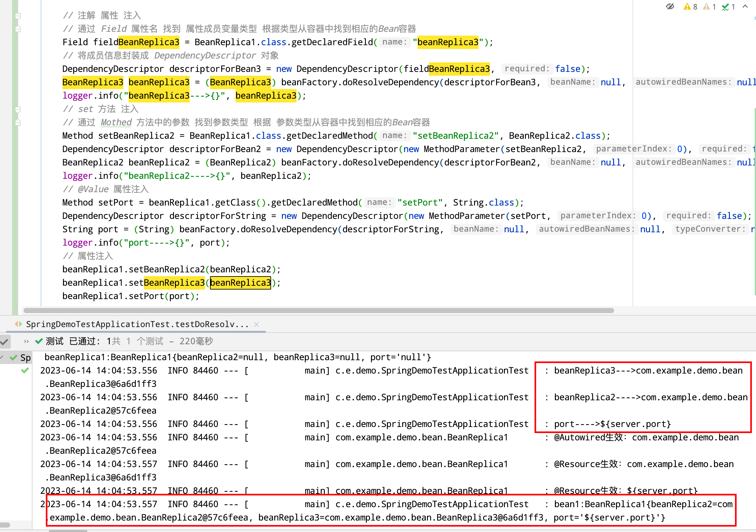This screenshot has width=756, height=532.
Task: Click the weak warning indicator showing 1
Action: point(710,7)
